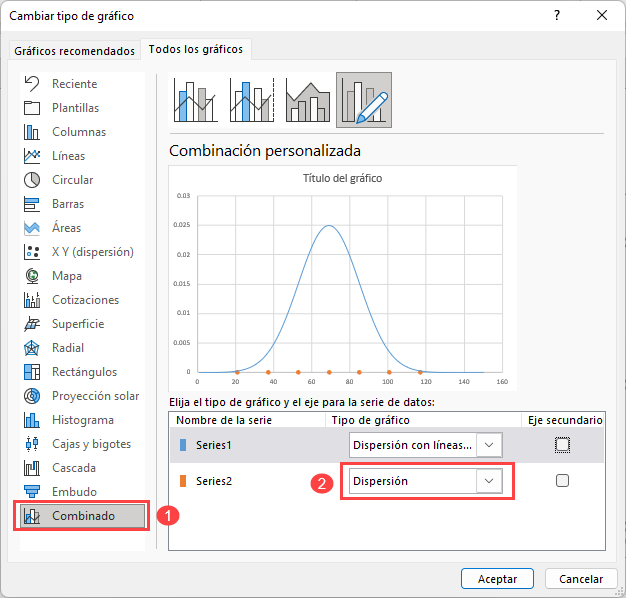Viewport: 626px width, 598px height.
Task: Choose the Cotizaciones stock chart icon
Action: click(x=32, y=300)
